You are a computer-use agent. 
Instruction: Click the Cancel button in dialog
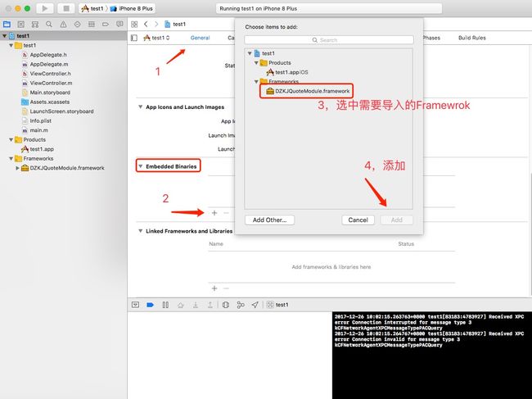tap(358, 220)
